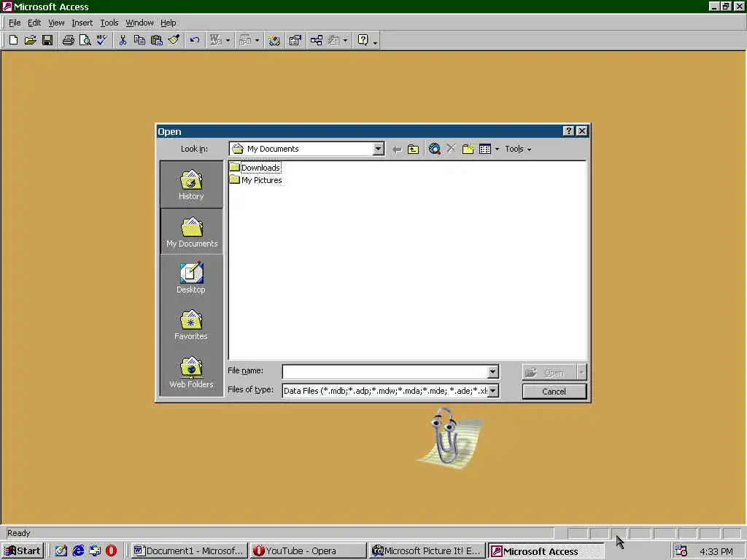This screenshot has width=747, height=560.
Task: Click the Clippit Office Assistant
Action: pos(449,438)
